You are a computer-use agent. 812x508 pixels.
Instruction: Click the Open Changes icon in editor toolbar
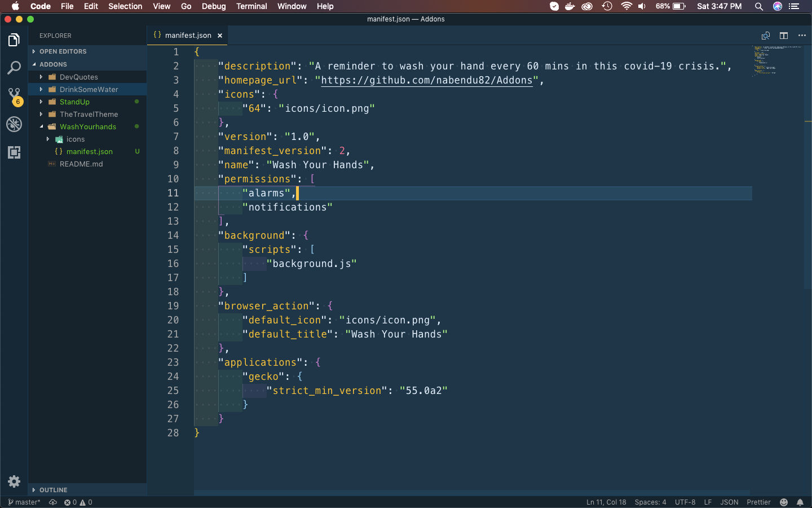coord(766,36)
